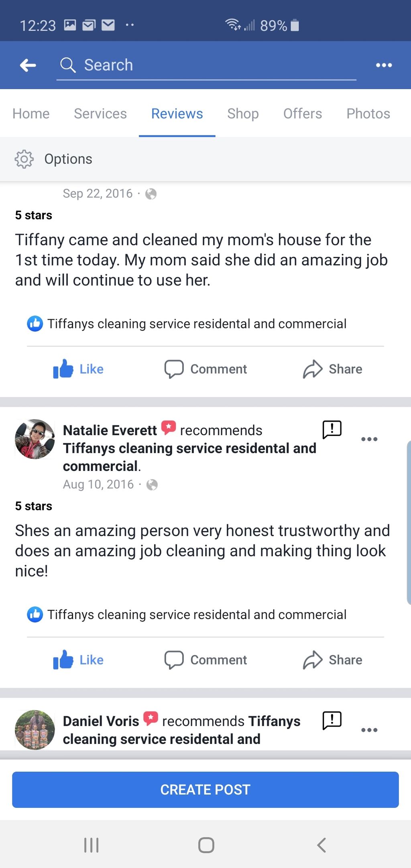Open the three-dot menu in search bar
The height and width of the screenshot is (868, 411).
(384, 65)
